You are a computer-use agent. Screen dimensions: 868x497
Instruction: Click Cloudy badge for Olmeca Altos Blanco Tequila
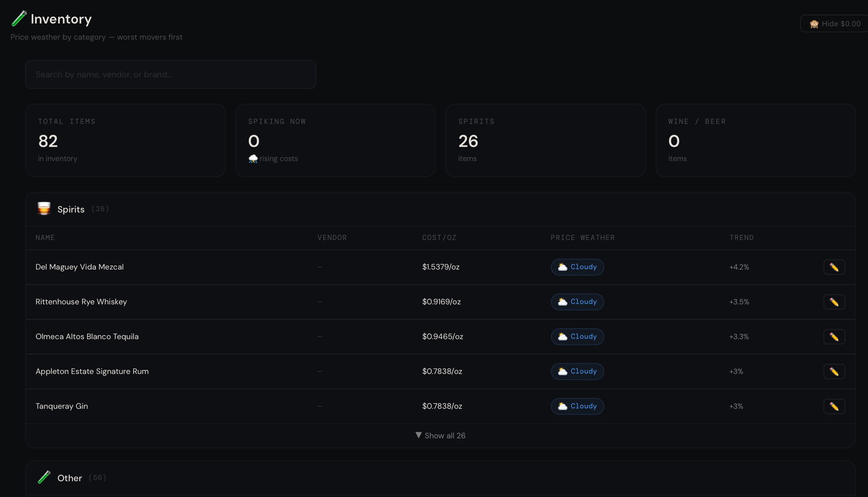coord(577,336)
